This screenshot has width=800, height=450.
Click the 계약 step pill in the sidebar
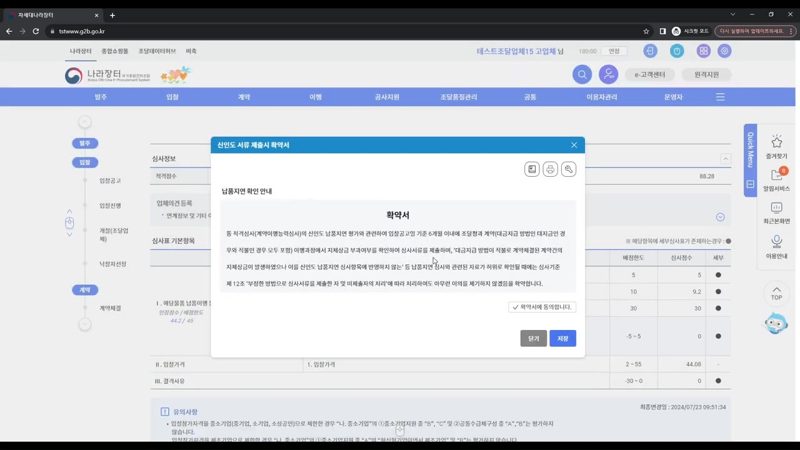(85, 290)
